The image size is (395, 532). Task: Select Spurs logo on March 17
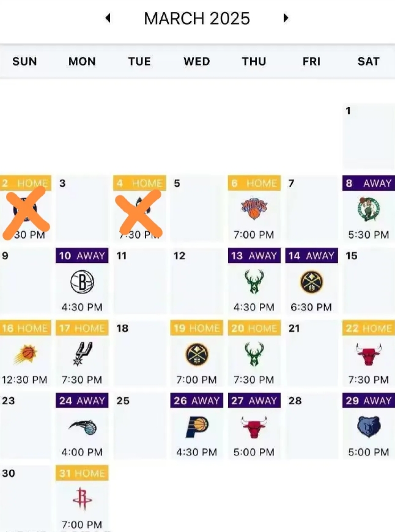pos(82,354)
